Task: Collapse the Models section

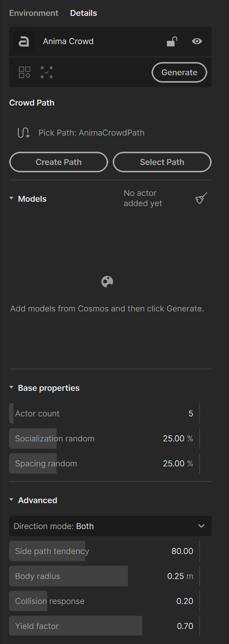Action: (11, 198)
